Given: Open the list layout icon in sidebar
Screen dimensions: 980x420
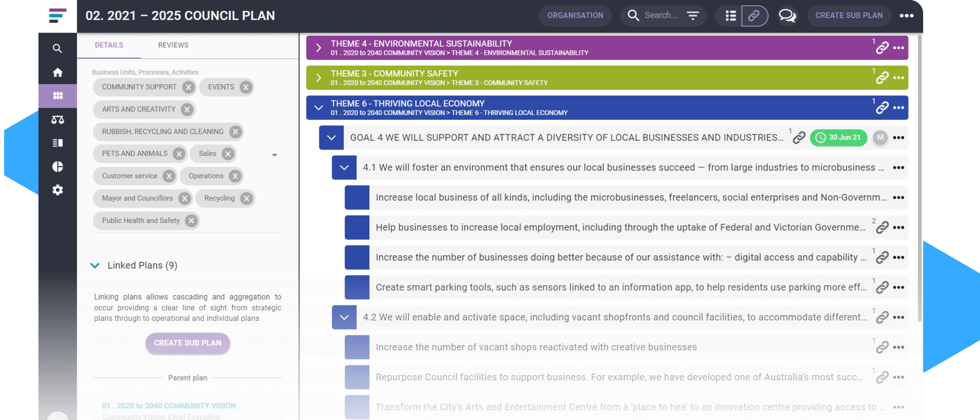Looking at the screenshot, I should pos(58,143).
